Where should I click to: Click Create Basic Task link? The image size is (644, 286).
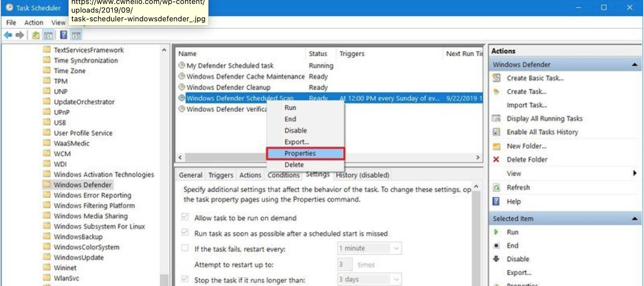pyautogui.click(x=535, y=78)
